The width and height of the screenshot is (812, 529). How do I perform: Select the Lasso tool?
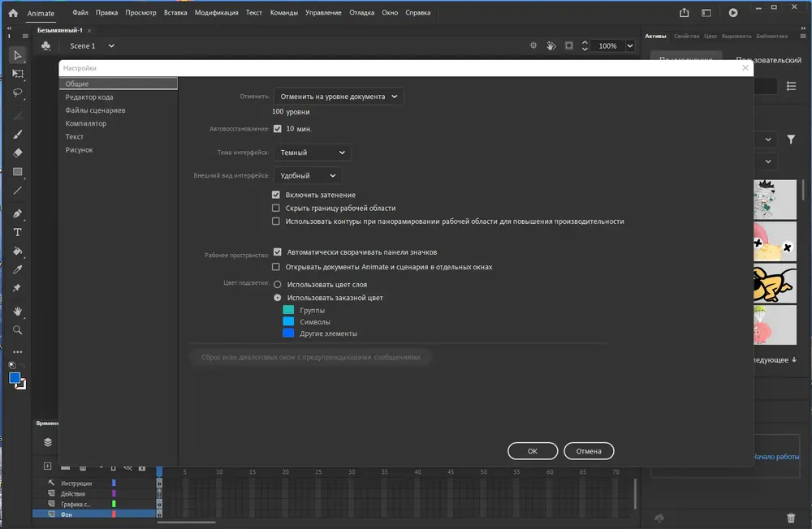coord(18,92)
